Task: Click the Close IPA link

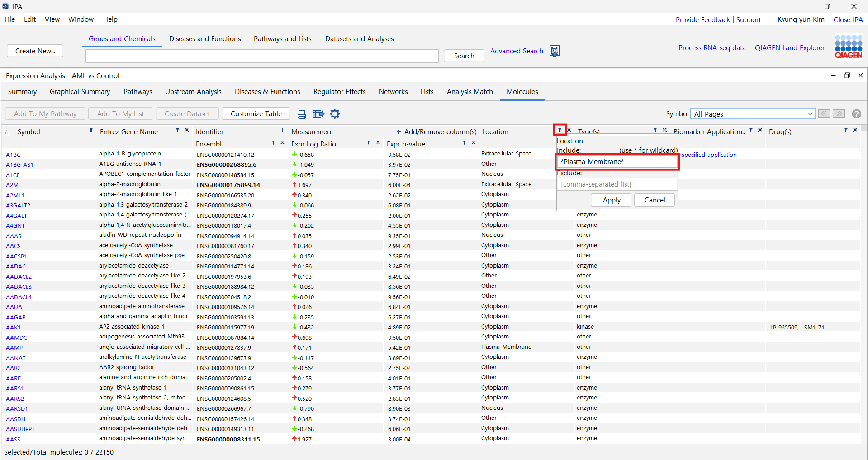Action: click(x=848, y=19)
